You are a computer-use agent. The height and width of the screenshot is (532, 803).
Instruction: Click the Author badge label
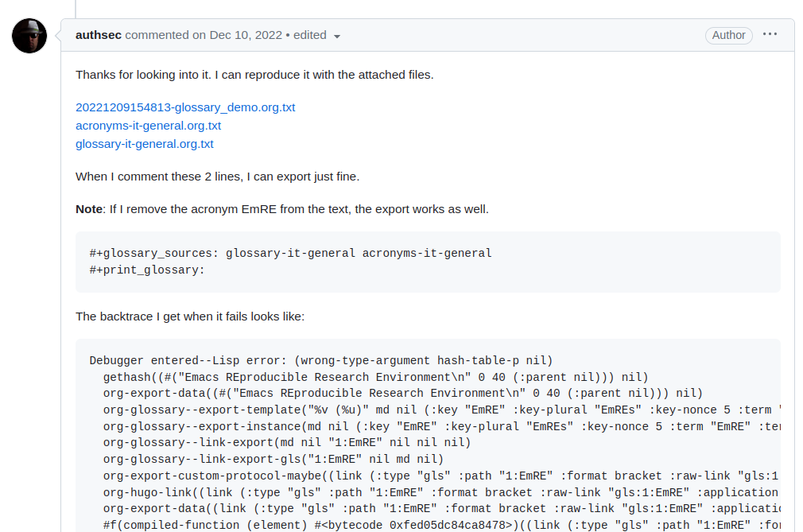pyautogui.click(x=728, y=35)
